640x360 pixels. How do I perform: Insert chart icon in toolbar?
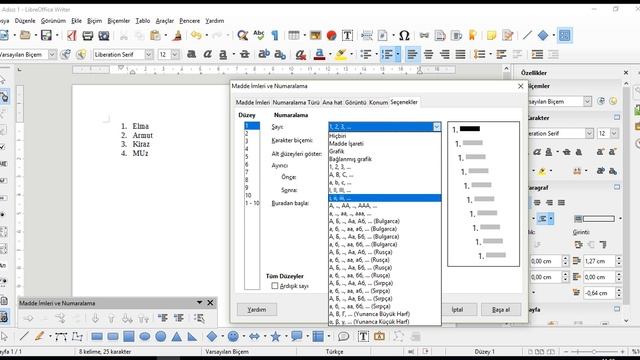(331, 36)
